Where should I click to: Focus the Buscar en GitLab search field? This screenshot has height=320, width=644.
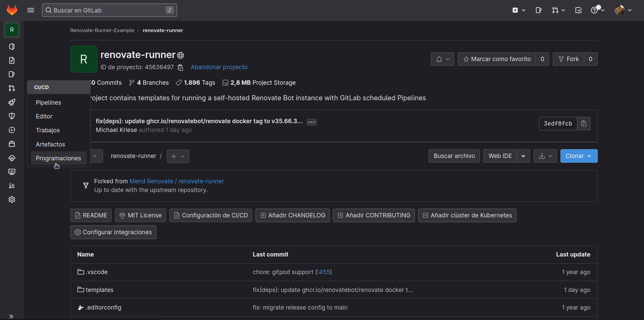[x=109, y=10]
